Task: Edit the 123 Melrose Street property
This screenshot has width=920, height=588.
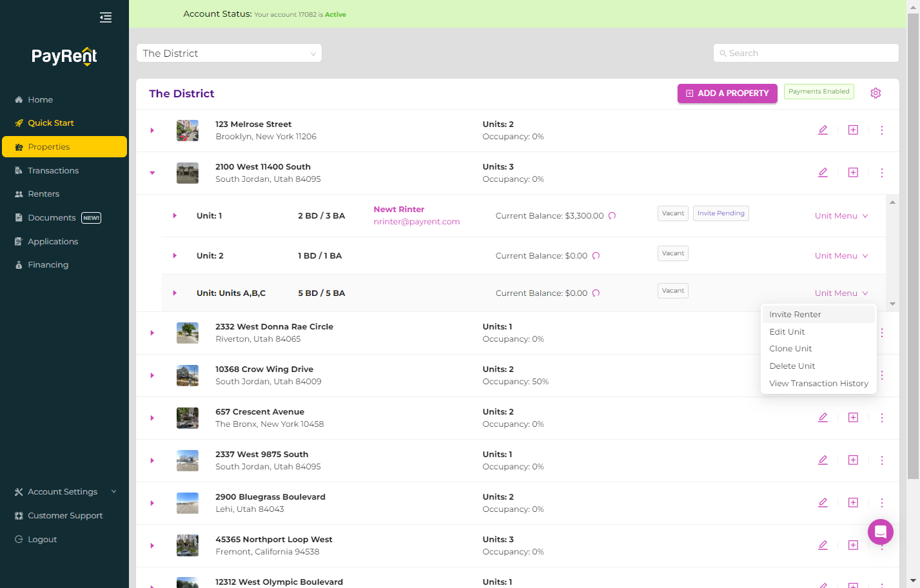Action: [823, 130]
